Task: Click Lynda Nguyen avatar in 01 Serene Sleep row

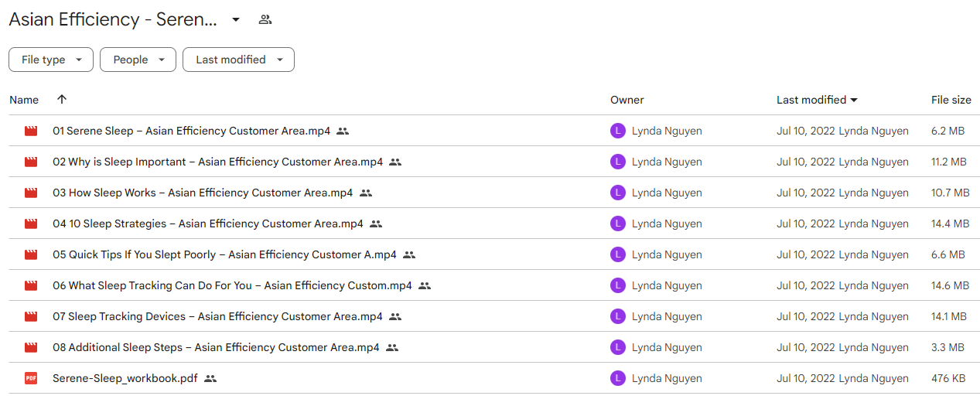Action: (617, 131)
